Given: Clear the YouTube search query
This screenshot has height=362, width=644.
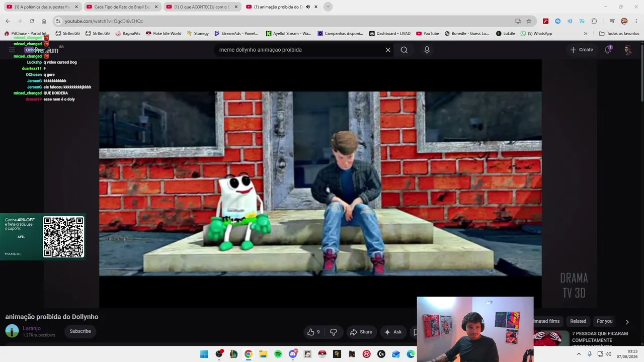Looking at the screenshot, I should click(x=388, y=50).
